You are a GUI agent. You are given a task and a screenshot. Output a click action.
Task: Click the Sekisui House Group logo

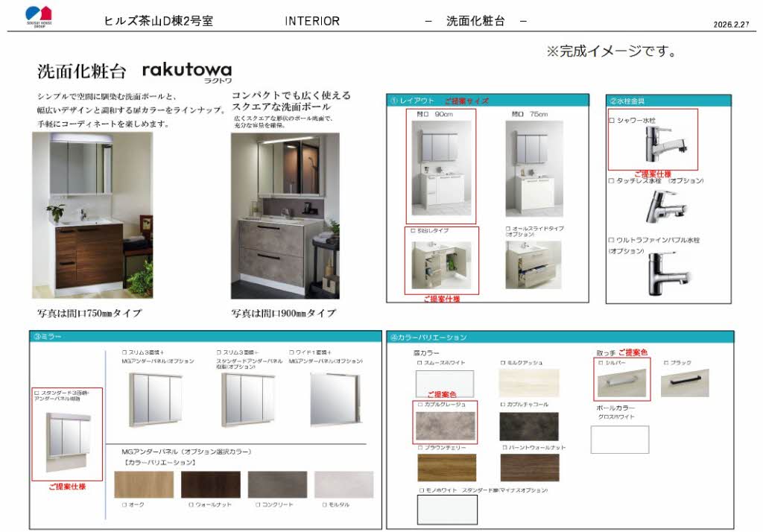pyautogui.click(x=39, y=17)
